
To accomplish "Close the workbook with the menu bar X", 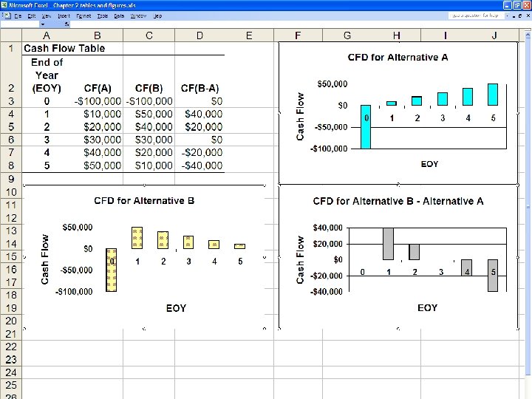I will [x=528, y=16].
